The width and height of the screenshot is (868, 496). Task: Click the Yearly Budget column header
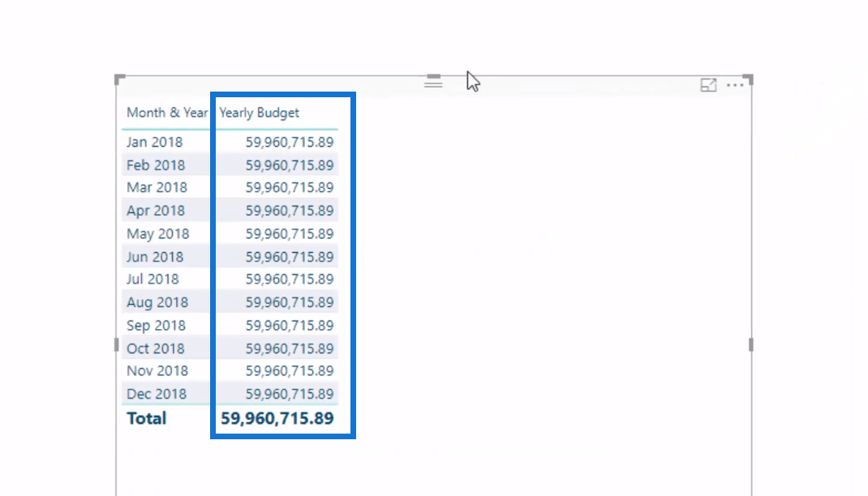click(259, 113)
